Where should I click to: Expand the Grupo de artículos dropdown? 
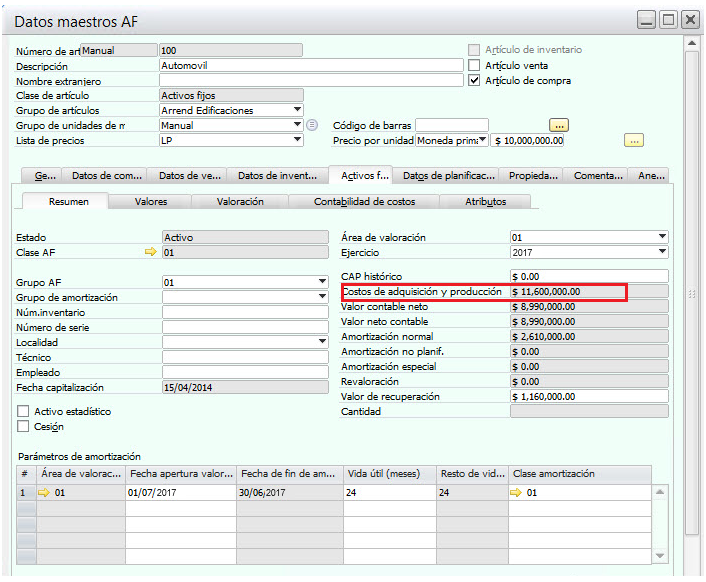(x=297, y=110)
